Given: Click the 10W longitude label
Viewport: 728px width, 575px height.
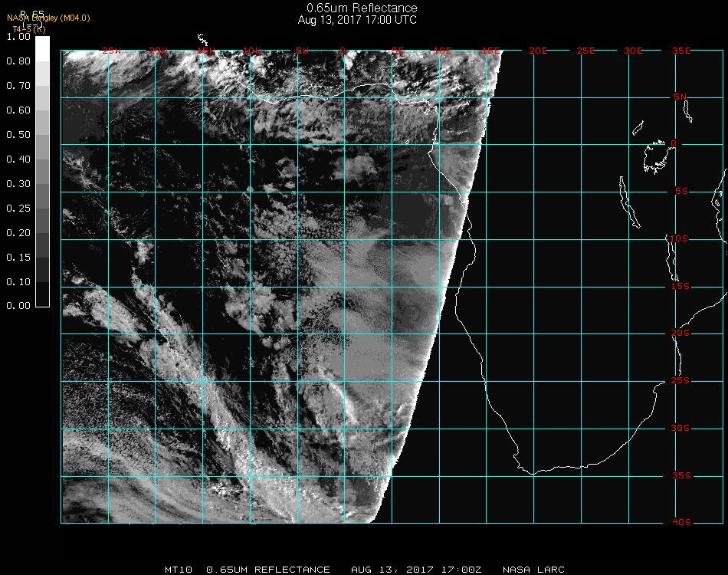Looking at the screenshot, I should click(251, 51).
